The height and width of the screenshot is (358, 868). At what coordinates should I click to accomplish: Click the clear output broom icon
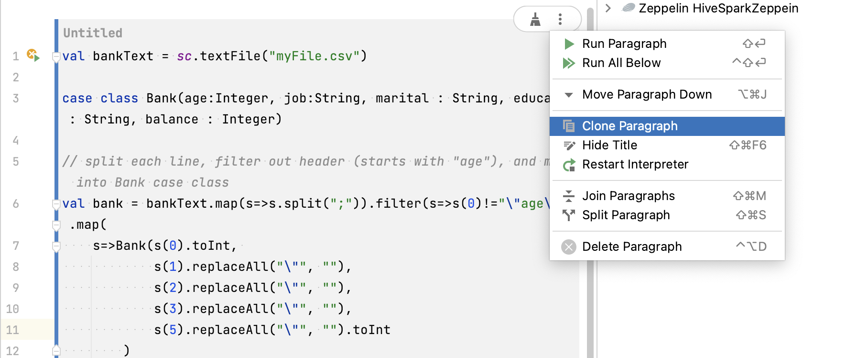point(535,19)
